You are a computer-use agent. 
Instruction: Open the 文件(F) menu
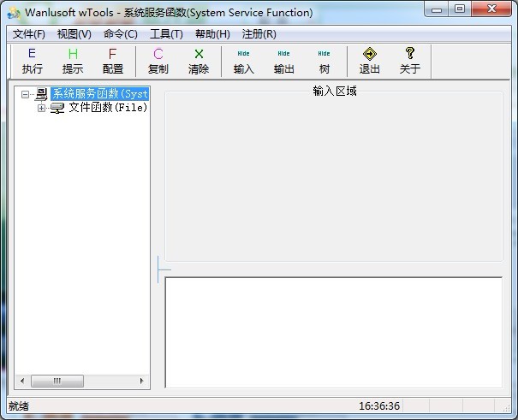coord(28,34)
